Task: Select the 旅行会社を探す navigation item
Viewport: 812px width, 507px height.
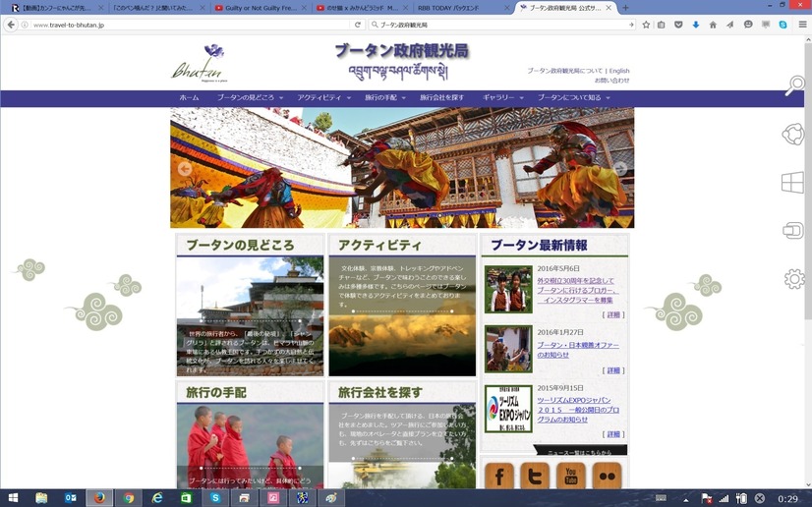Action: pos(441,98)
